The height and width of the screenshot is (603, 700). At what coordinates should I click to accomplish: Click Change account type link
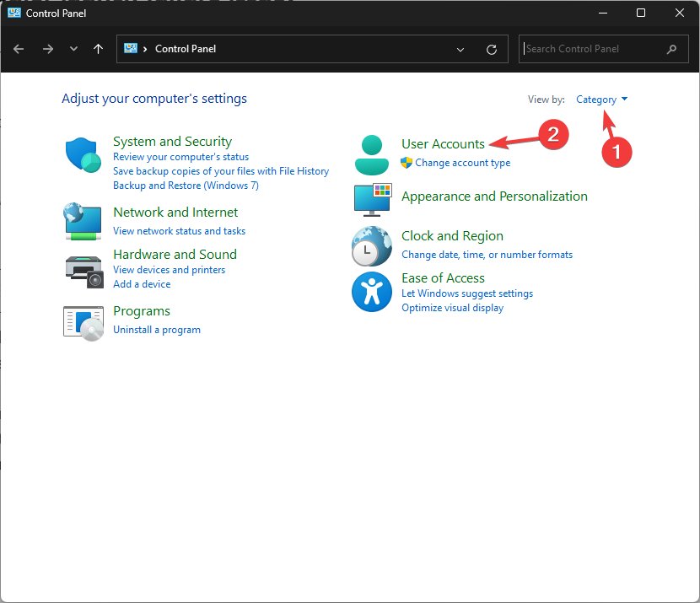(x=462, y=163)
